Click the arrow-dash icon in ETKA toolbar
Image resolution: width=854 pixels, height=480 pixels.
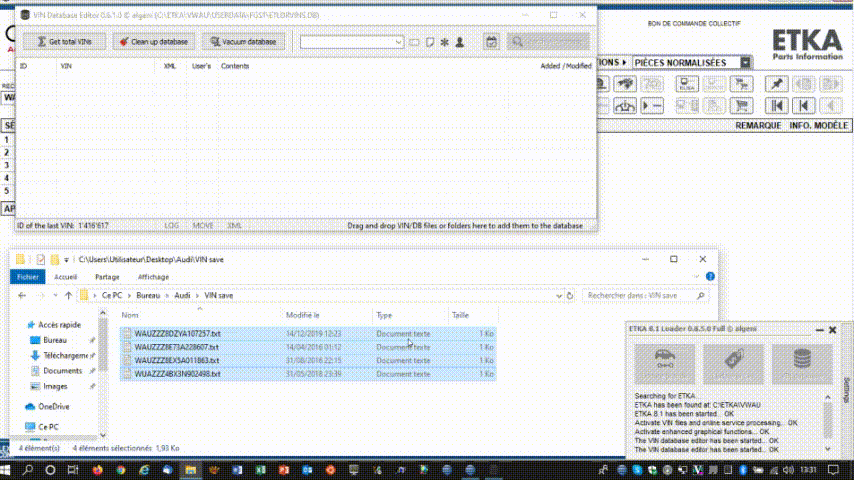pos(652,105)
